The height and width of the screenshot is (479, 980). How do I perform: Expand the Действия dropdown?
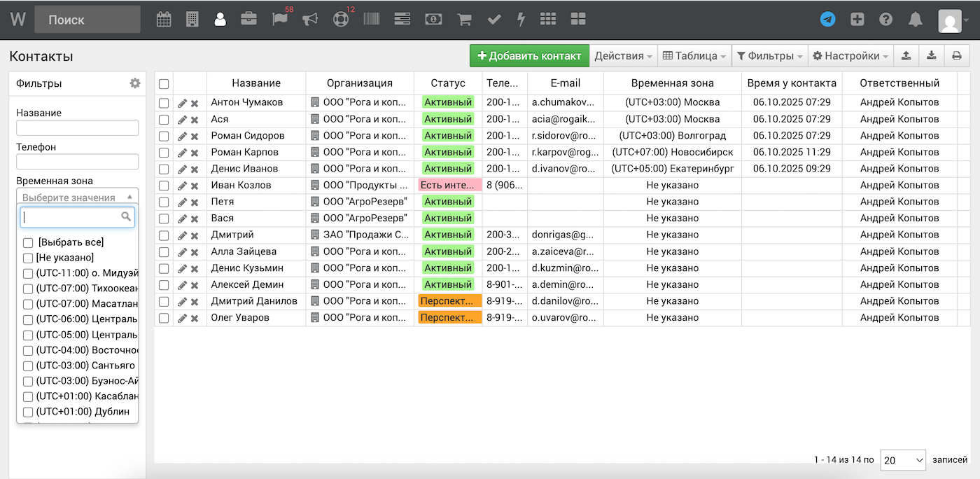pyautogui.click(x=623, y=56)
